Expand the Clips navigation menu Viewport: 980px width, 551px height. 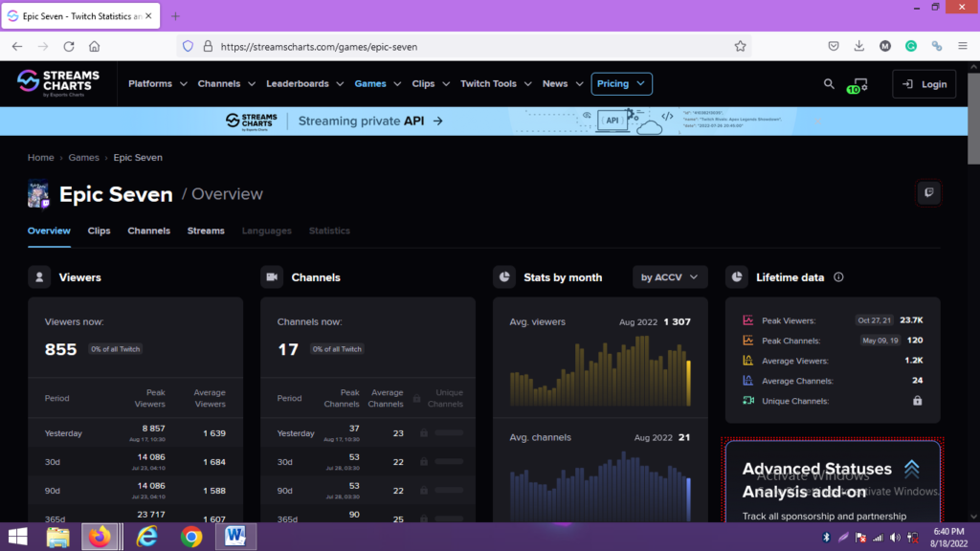click(431, 84)
